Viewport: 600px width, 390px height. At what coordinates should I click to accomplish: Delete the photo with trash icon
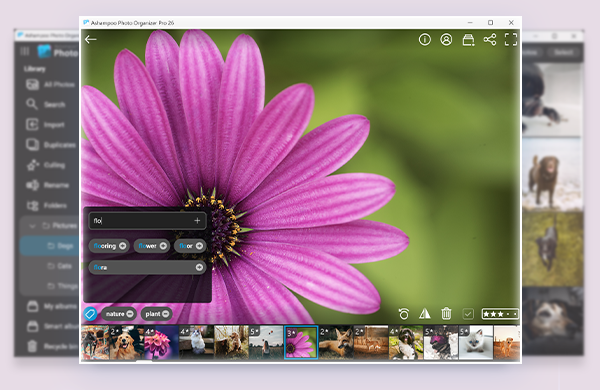tap(446, 314)
